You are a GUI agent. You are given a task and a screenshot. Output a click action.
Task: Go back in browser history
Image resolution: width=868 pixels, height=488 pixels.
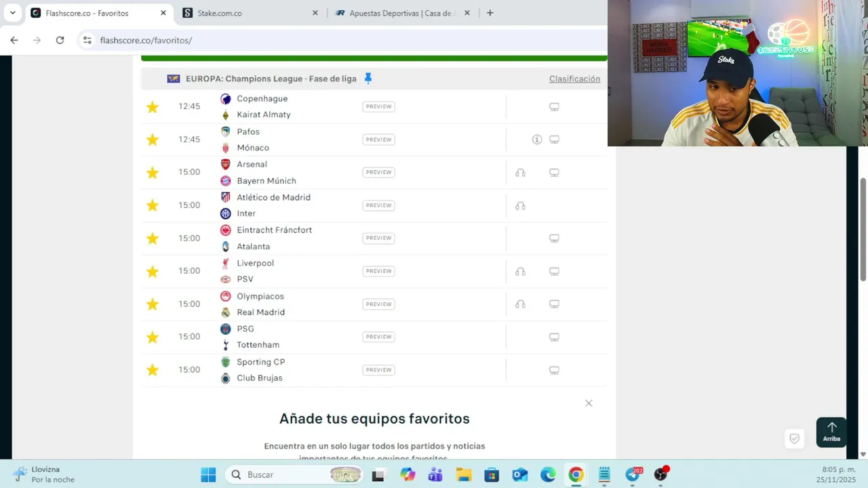coord(14,40)
